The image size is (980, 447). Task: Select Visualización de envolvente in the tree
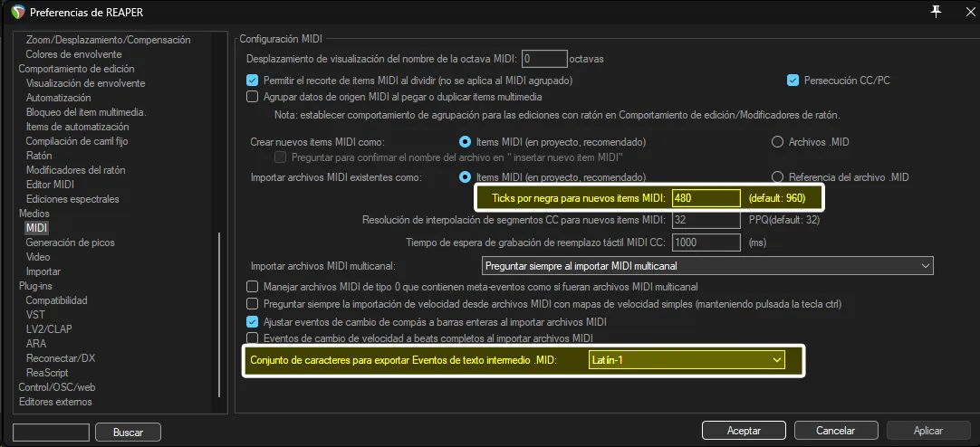[86, 83]
